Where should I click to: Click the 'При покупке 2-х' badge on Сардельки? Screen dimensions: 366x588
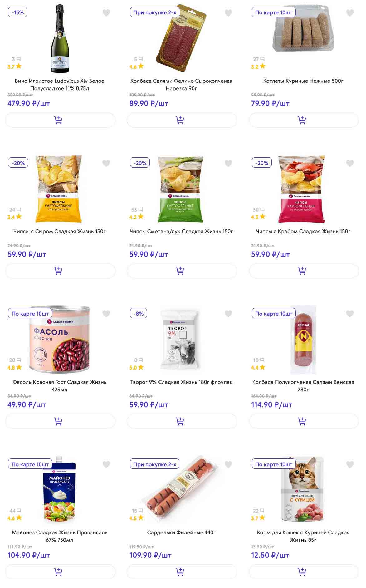click(155, 464)
